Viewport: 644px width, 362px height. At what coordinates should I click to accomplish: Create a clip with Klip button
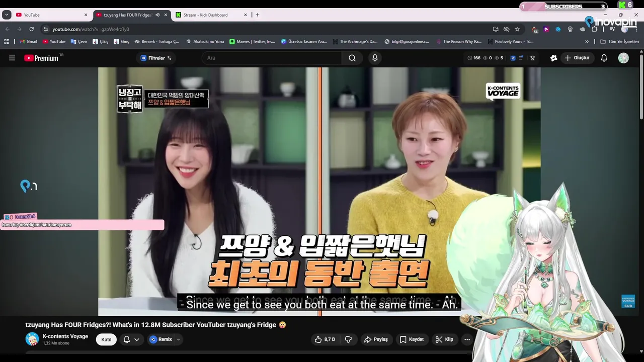coord(444,339)
